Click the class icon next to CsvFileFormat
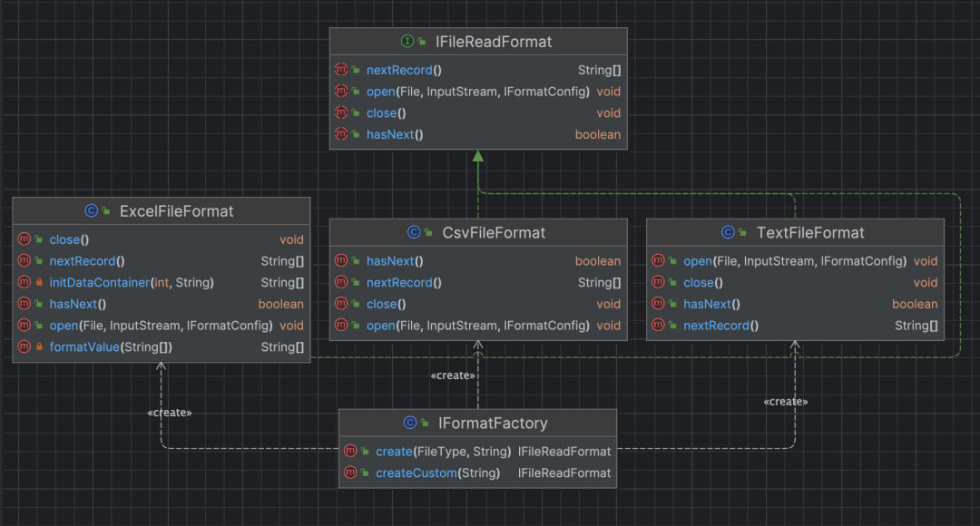The image size is (980, 526). point(414,232)
